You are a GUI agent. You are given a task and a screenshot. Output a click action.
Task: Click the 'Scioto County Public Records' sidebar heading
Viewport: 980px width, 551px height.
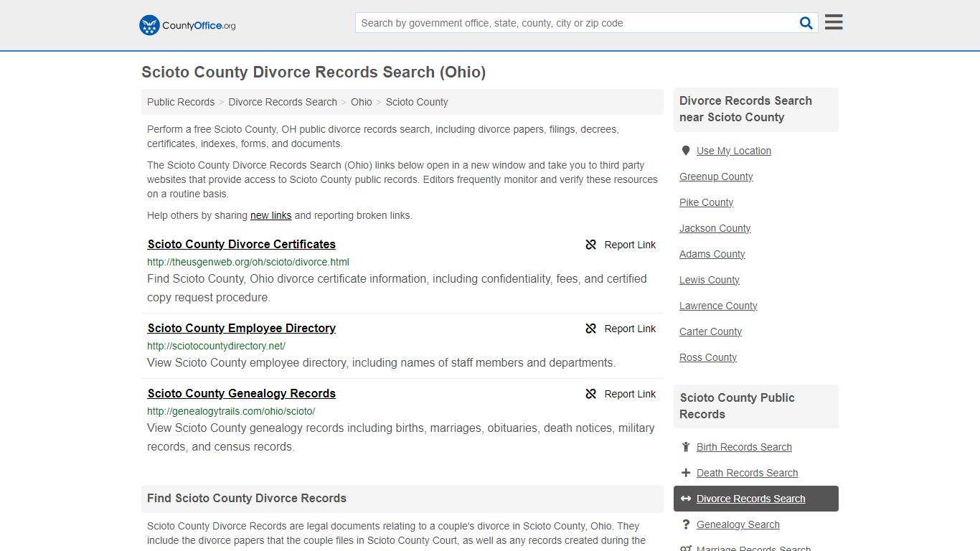[x=737, y=406]
